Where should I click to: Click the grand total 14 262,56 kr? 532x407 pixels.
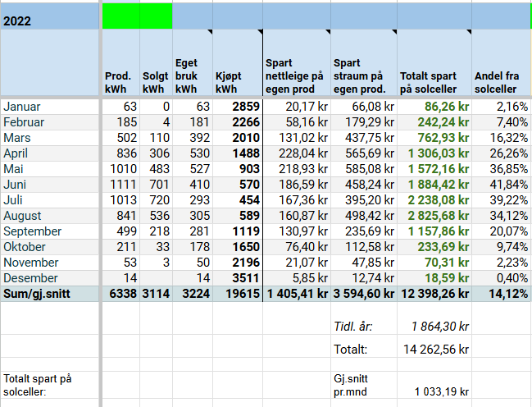(436, 350)
